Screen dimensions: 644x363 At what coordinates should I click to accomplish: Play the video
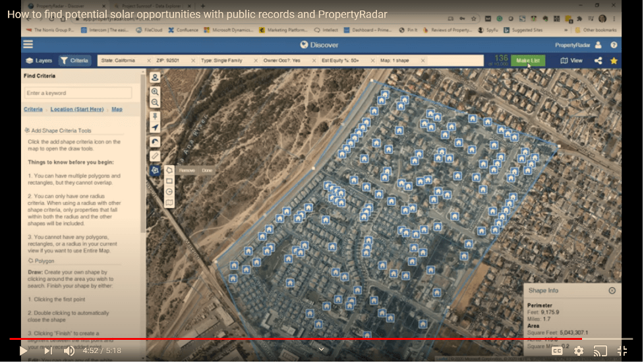click(23, 350)
